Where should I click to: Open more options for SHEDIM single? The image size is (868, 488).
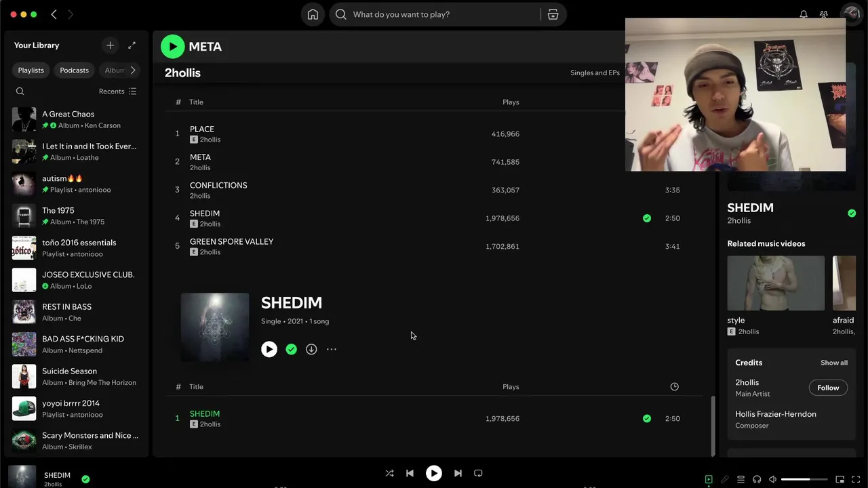(332, 349)
